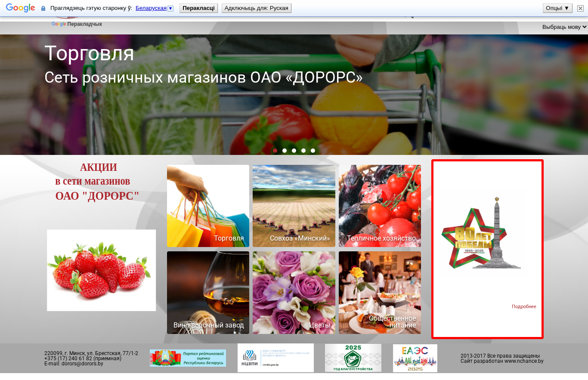Image resolution: width=588 pixels, height=380 pixels.
Task: Select the third carousel dot
Action: click(x=294, y=151)
